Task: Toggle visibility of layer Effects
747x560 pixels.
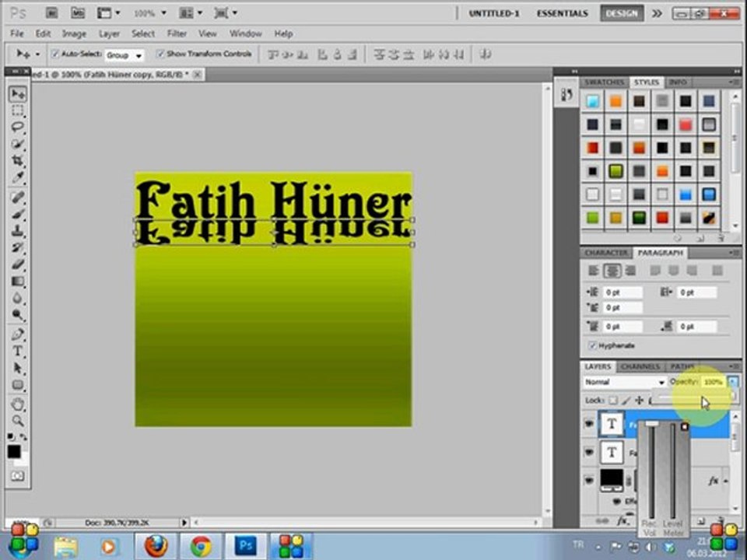Action: 616,501
